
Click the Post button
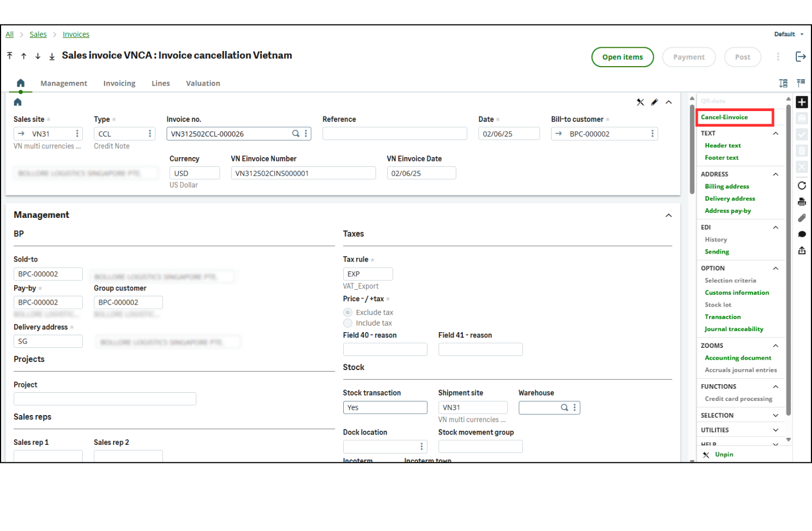click(743, 57)
